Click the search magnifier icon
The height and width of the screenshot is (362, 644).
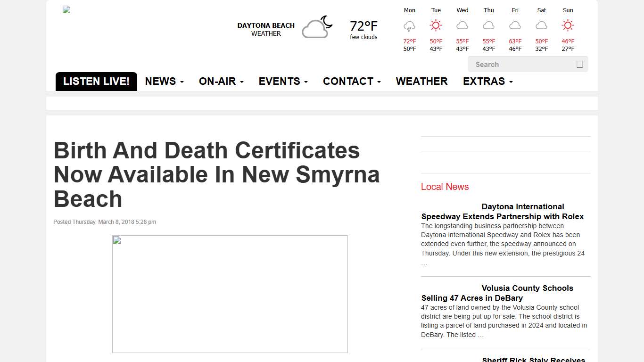(579, 64)
